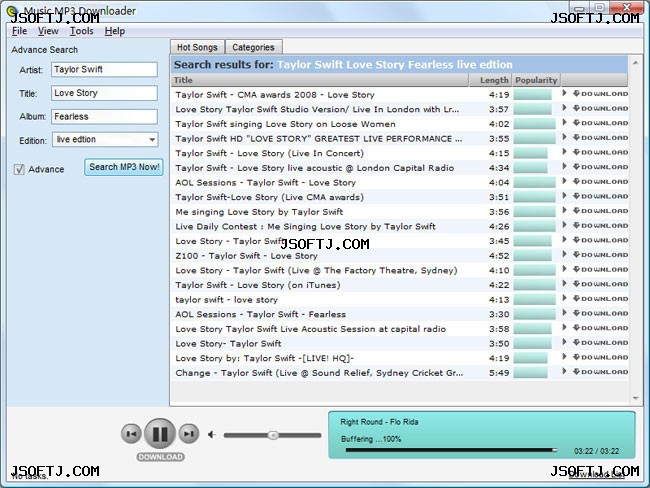Download 'Taylor Swift singing Love Story on Loose Women'
The height and width of the screenshot is (488, 650).
pyautogui.click(x=600, y=123)
